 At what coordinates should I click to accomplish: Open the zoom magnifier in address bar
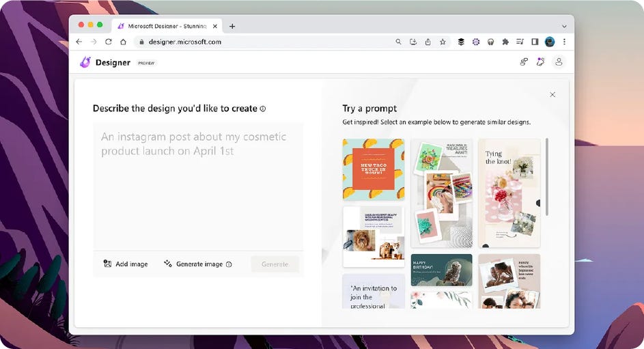[398, 42]
